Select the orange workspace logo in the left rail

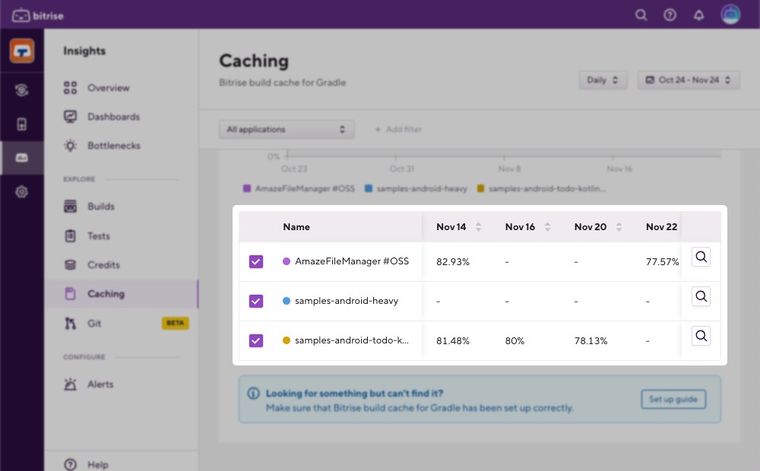pos(22,51)
